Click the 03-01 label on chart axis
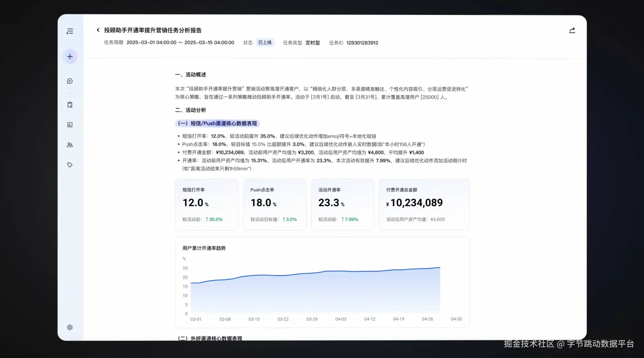This screenshot has height=358, width=644. click(196, 319)
